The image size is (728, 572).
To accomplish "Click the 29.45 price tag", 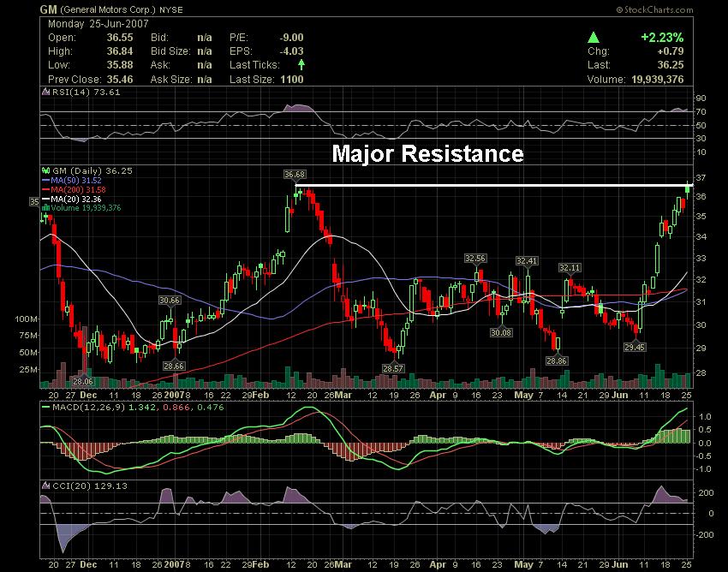I will click(x=635, y=348).
